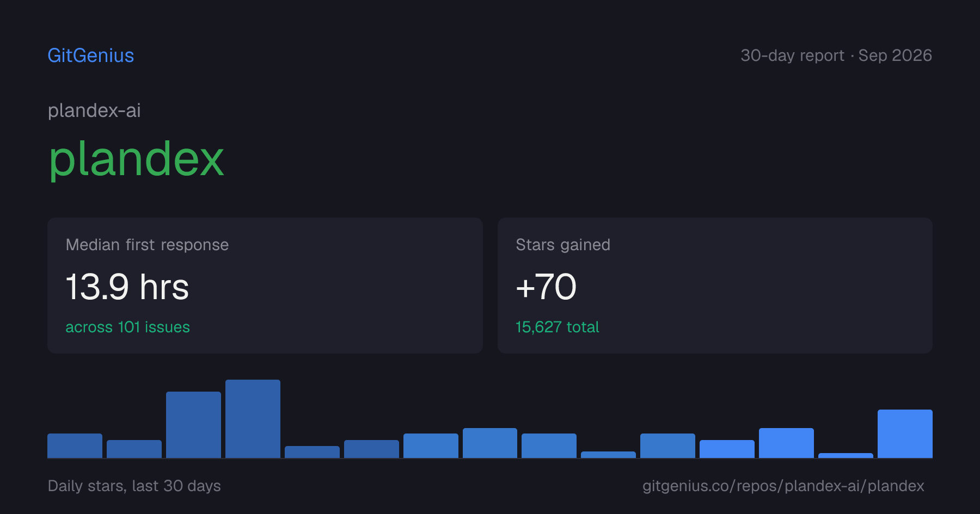Image resolution: width=980 pixels, height=514 pixels.
Task: Open the plandex-ai organization name
Action: [x=94, y=110]
